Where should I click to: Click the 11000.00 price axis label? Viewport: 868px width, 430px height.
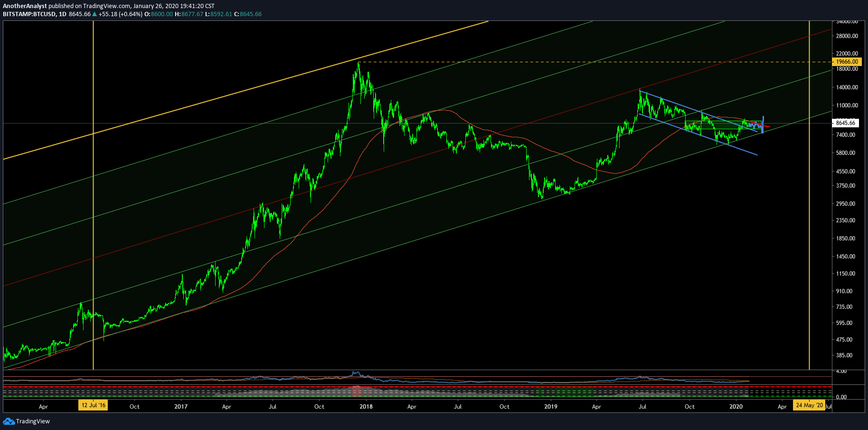[x=847, y=105]
